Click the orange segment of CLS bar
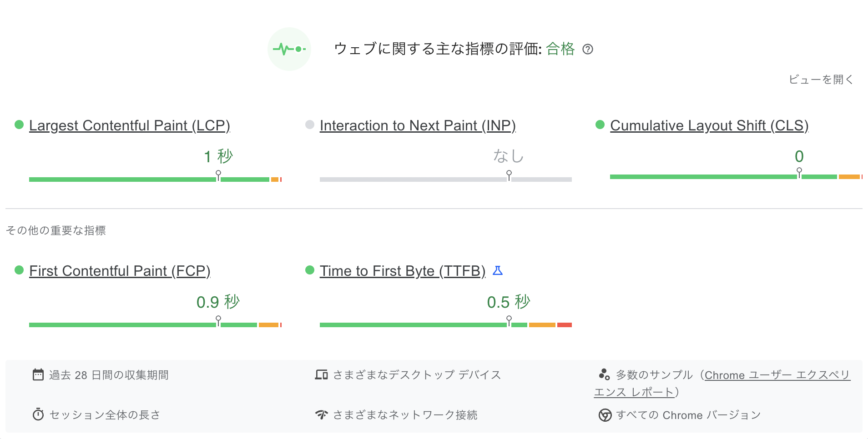Screen dimensions: 868x439 [849, 177]
